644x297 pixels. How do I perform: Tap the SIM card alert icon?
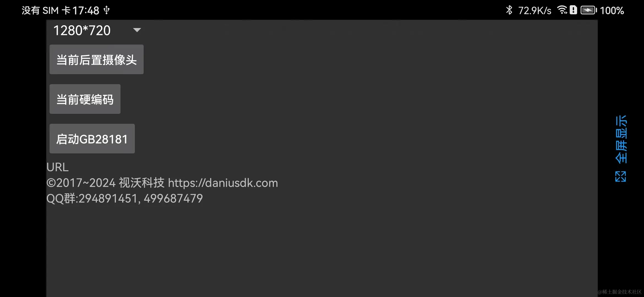[x=573, y=10]
